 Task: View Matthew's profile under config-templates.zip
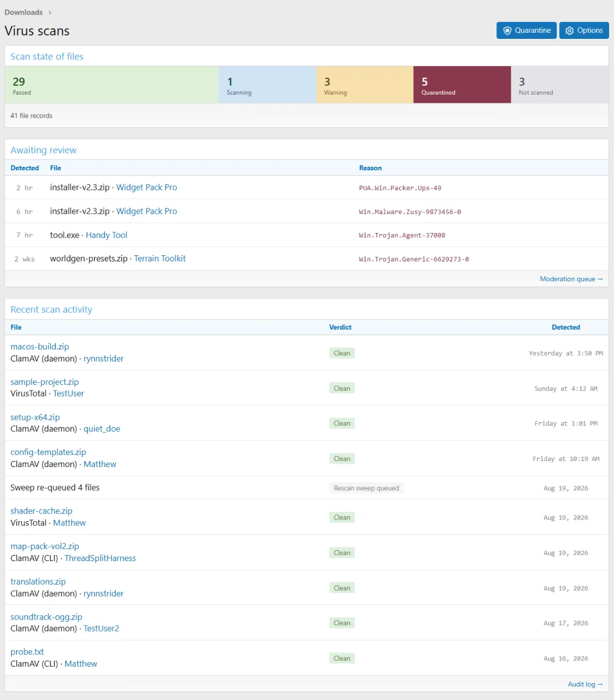(100, 464)
